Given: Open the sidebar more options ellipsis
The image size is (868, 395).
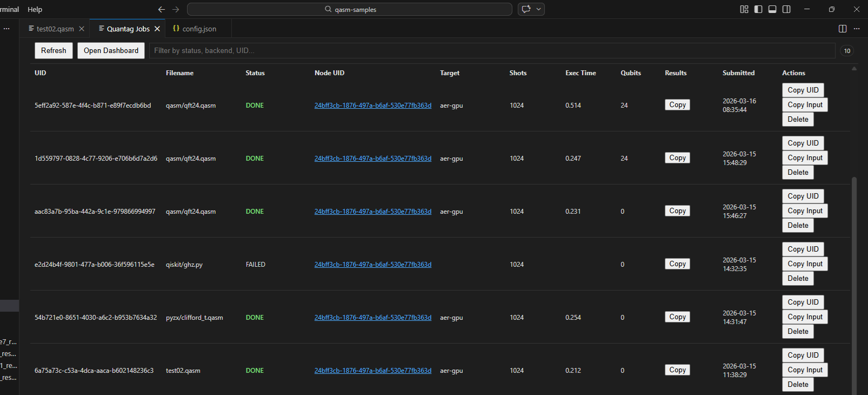Looking at the screenshot, I should [x=6, y=29].
